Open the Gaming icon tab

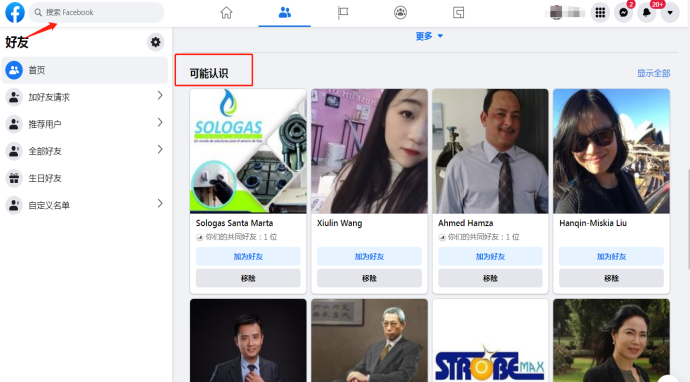point(458,13)
